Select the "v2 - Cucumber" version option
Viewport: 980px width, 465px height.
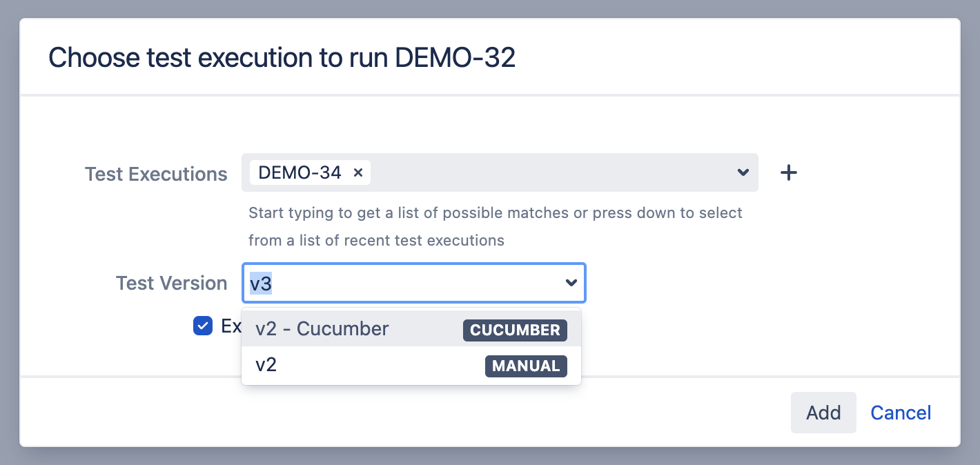[322, 329]
